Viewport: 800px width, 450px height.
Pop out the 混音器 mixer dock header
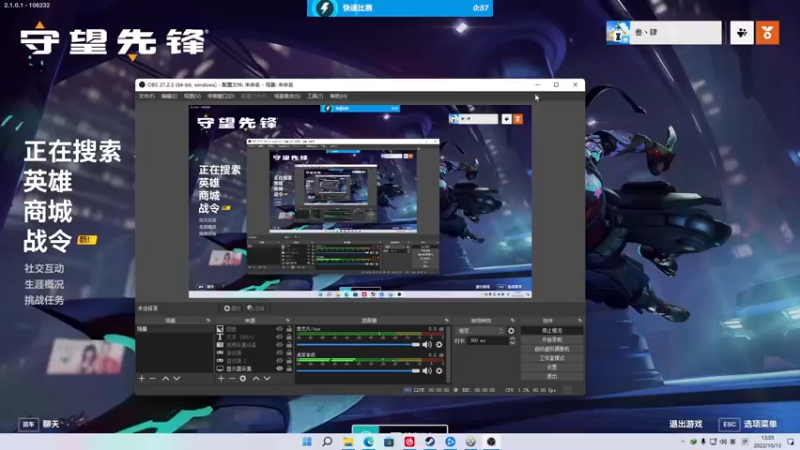(446, 320)
